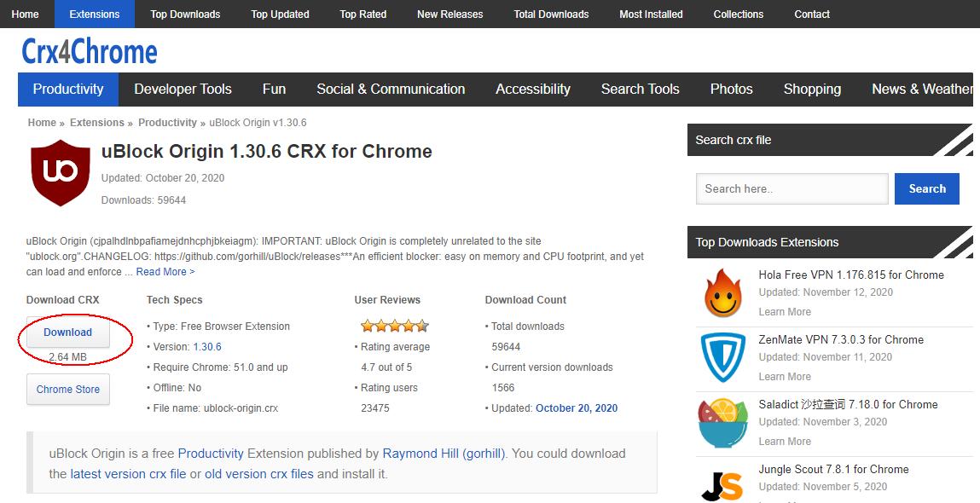980x503 pixels.
Task: Open the Chrome Store button
Action: (68, 389)
